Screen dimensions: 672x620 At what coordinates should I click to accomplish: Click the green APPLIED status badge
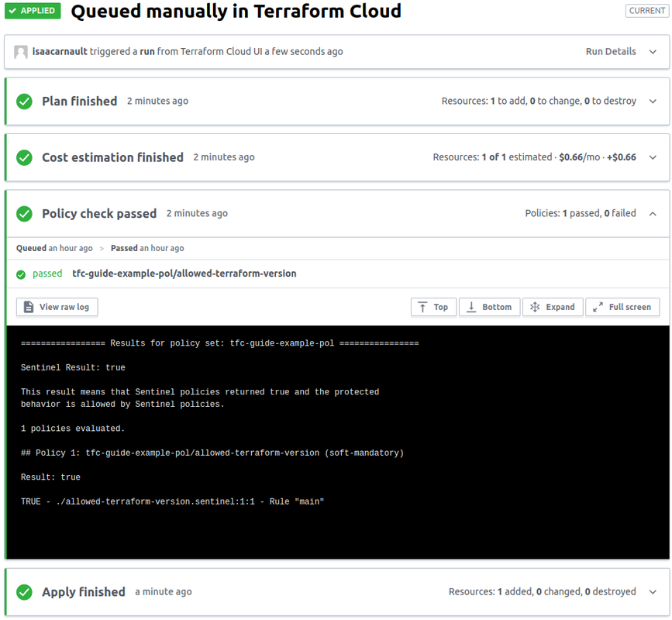33,11
